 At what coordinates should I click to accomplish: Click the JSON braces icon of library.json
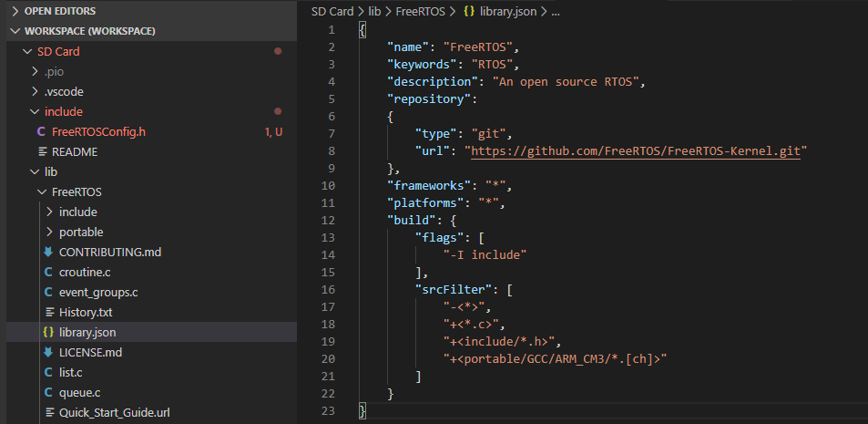click(x=48, y=333)
